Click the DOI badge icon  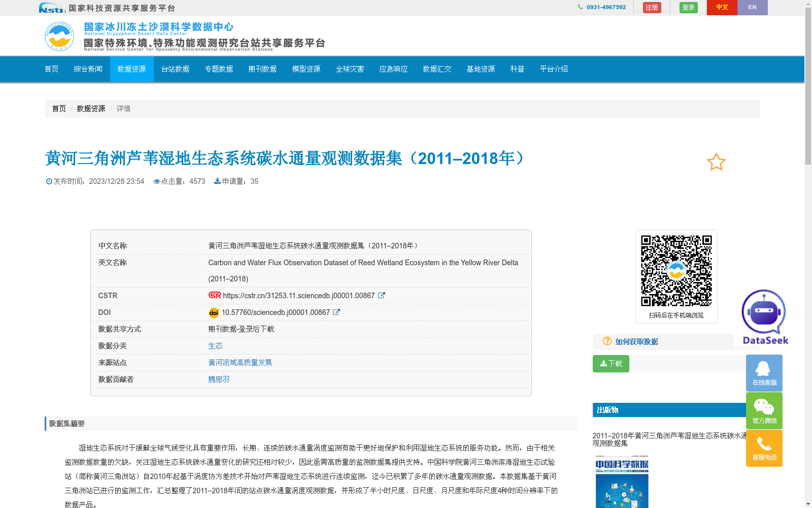point(214,312)
